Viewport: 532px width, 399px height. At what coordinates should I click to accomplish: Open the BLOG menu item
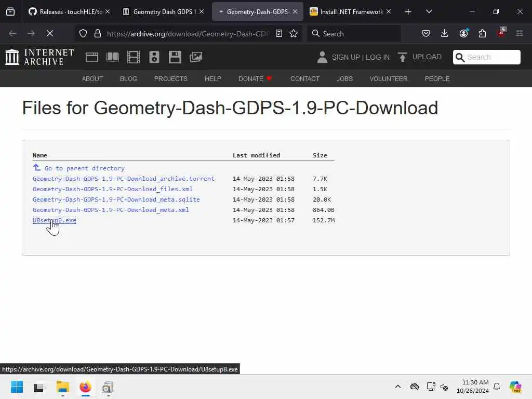(x=129, y=79)
